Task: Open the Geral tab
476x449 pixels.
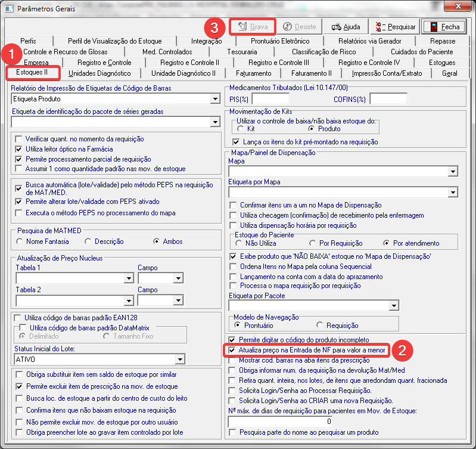Action: click(x=450, y=73)
